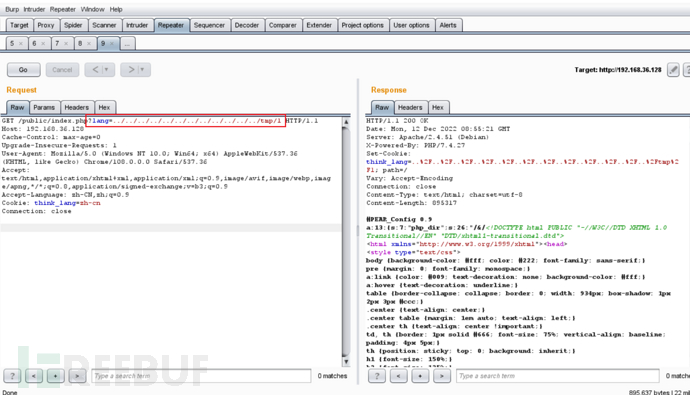Open the history back dropdown arrow

coord(106,69)
